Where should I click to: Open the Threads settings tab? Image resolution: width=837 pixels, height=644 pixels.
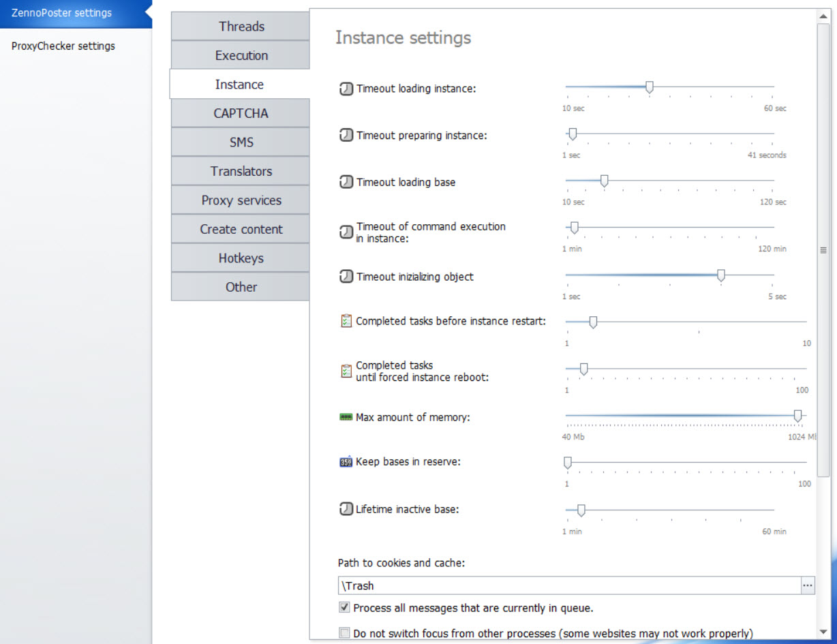point(241,27)
